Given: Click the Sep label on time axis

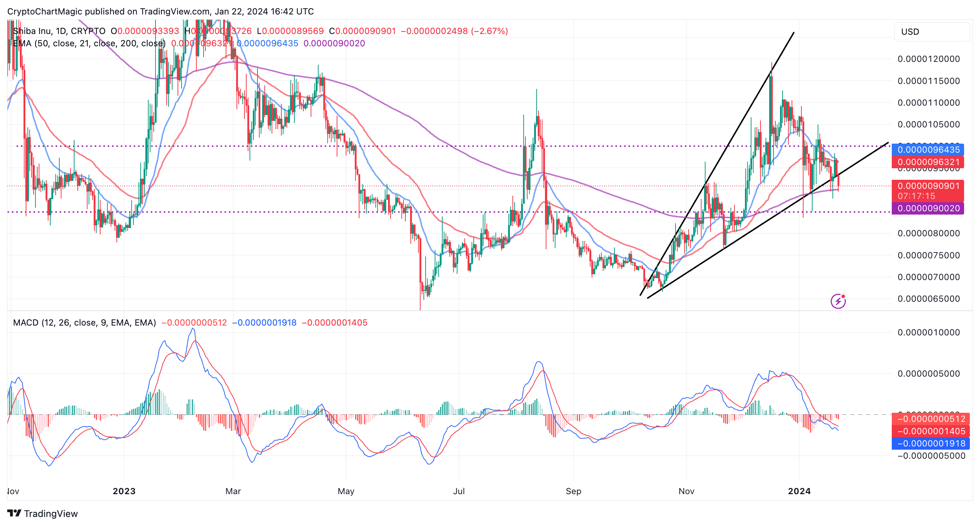Looking at the screenshot, I should pos(573,491).
